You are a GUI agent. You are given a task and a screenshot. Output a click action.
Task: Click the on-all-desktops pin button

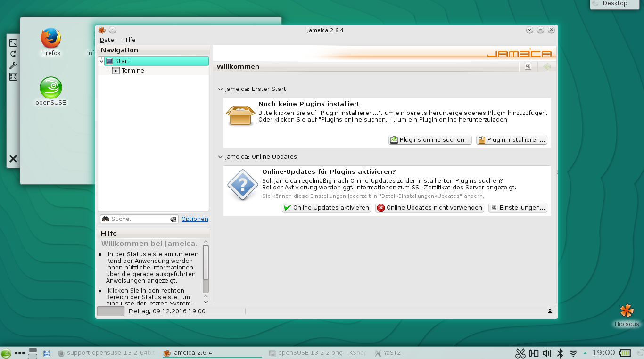pos(112,30)
